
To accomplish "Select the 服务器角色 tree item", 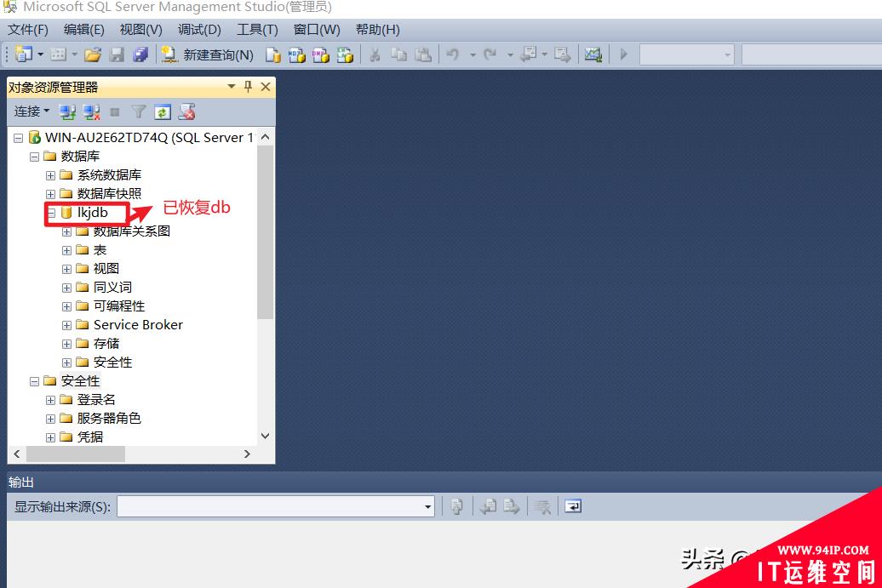I will [x=109, y=418].
